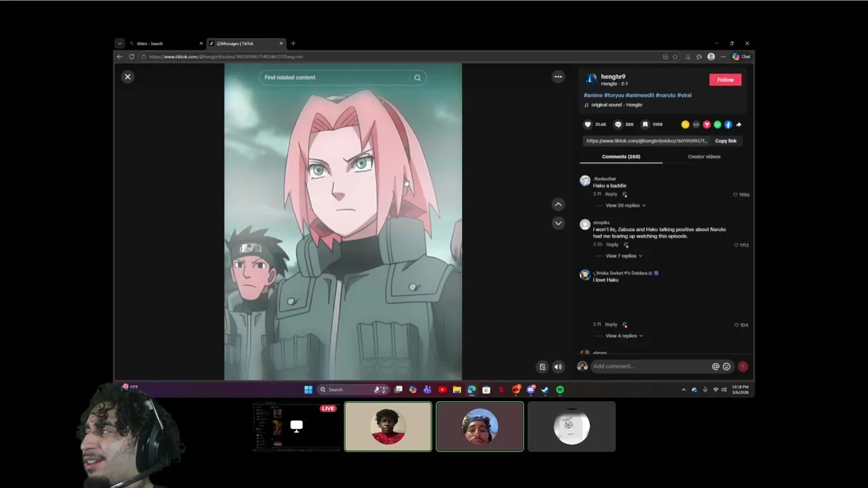Click the share arrow icon

pyautogui.click(x=738, y=125)
